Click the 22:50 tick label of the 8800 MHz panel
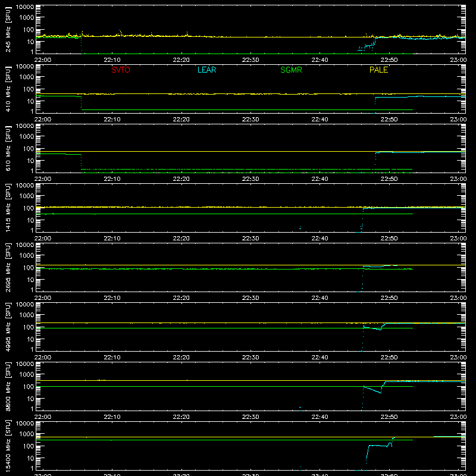Screen dimensions: 476x476 click(x=389, y=417)
